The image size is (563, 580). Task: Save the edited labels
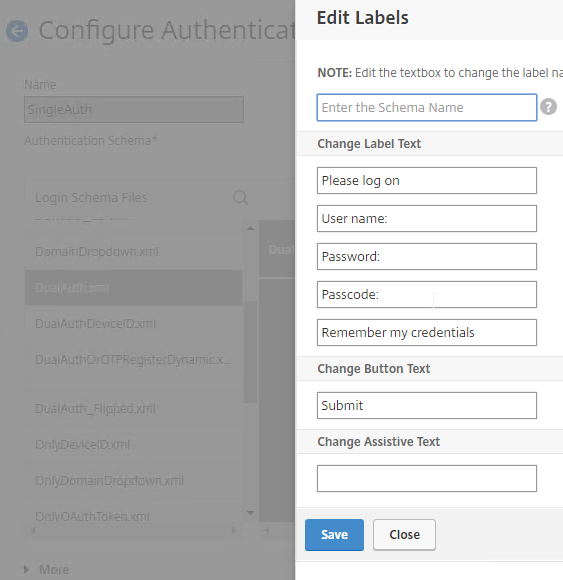coord(334,535)
